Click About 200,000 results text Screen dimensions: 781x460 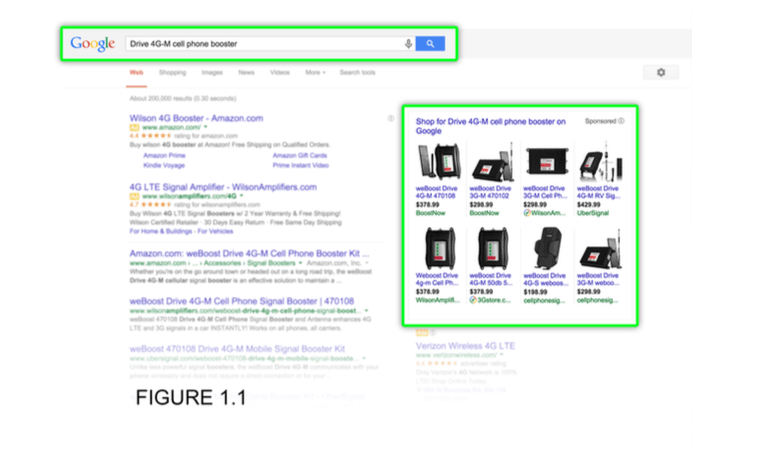point(183,99)
